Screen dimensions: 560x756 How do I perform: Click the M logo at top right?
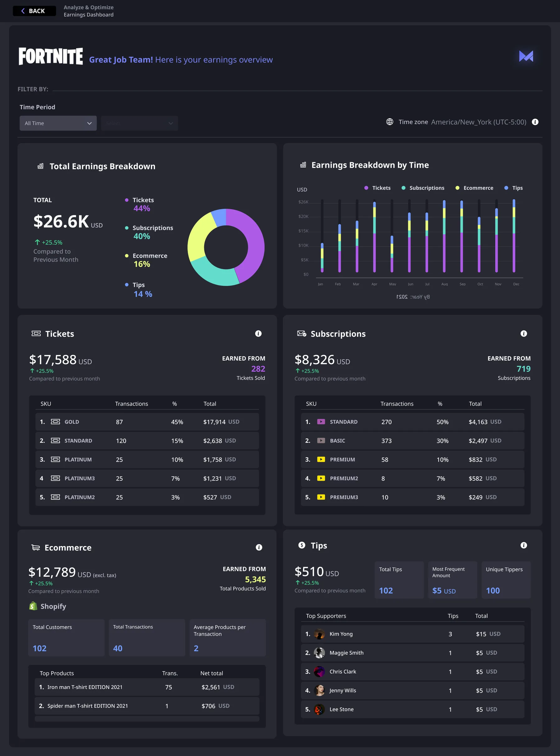click(526, 56)
